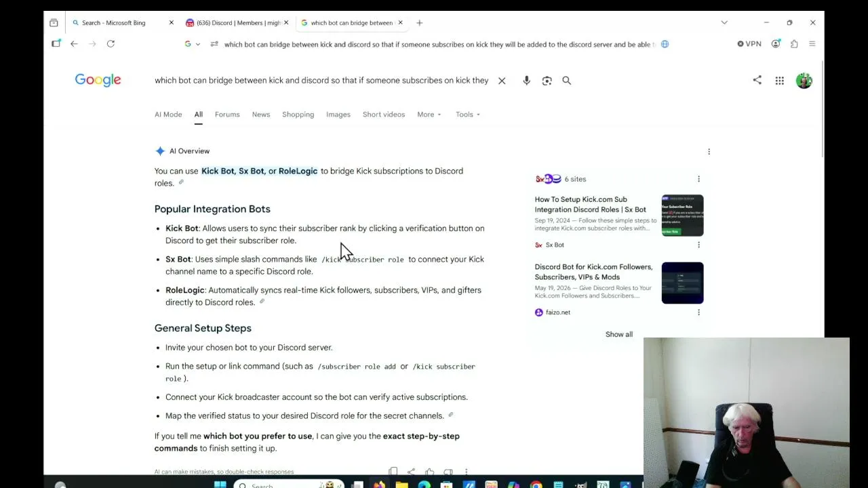Screen dimensions: 868x488
Task: Close the Search - Microsoft Bing tab
Action: tap(171, 22)
